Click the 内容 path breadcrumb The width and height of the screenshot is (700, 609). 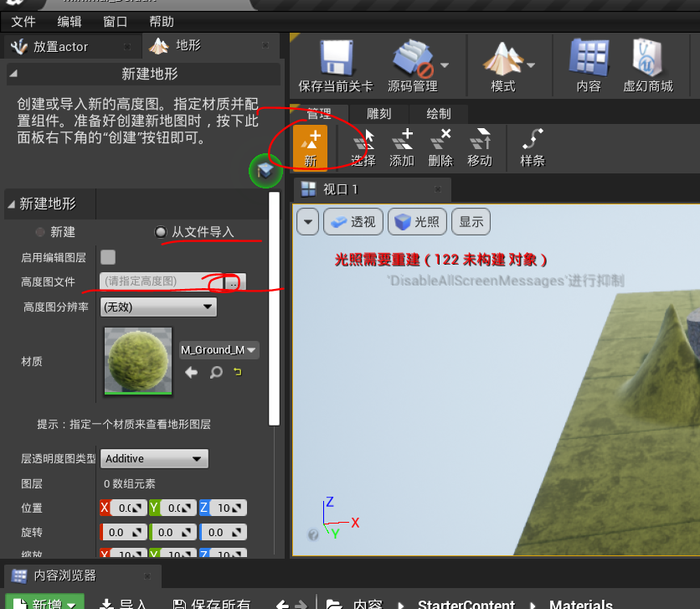click(x=368, y=605)
